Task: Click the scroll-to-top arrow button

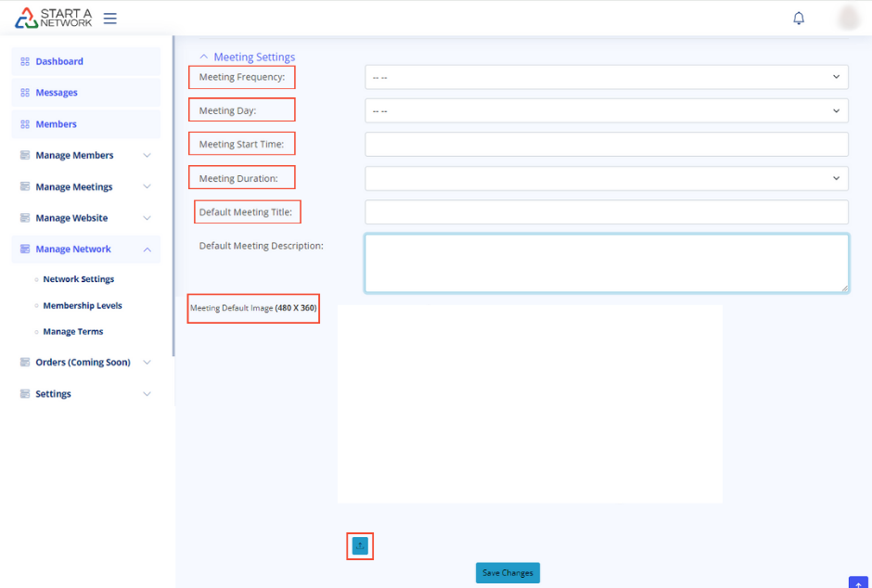Action: tap(858, 582)
